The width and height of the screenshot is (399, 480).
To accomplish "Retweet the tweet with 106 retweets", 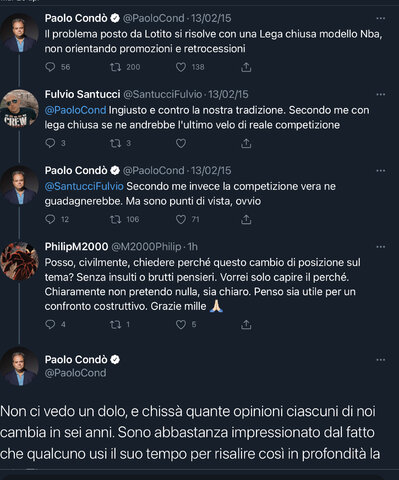I will pyautogui.click(x=115, y=219).
